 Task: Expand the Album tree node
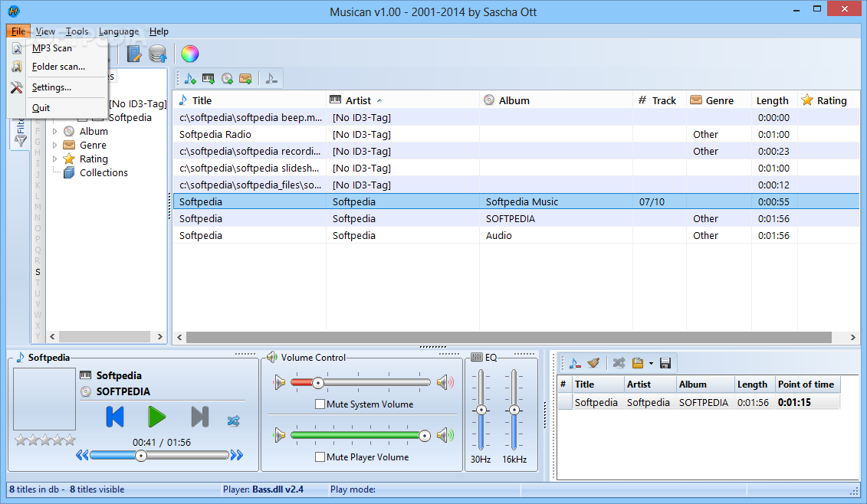[54, 132]
